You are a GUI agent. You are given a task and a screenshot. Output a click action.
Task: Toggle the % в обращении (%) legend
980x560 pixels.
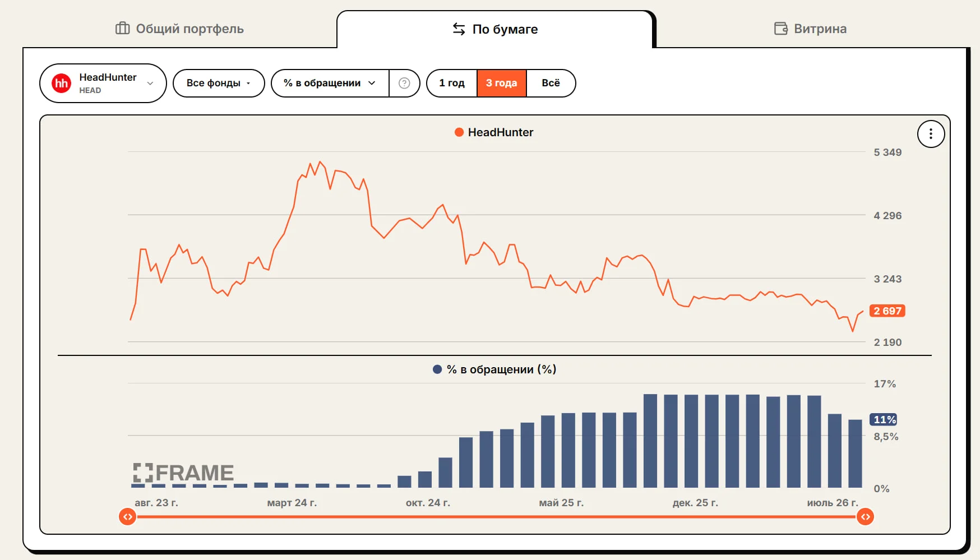(494, 369)
